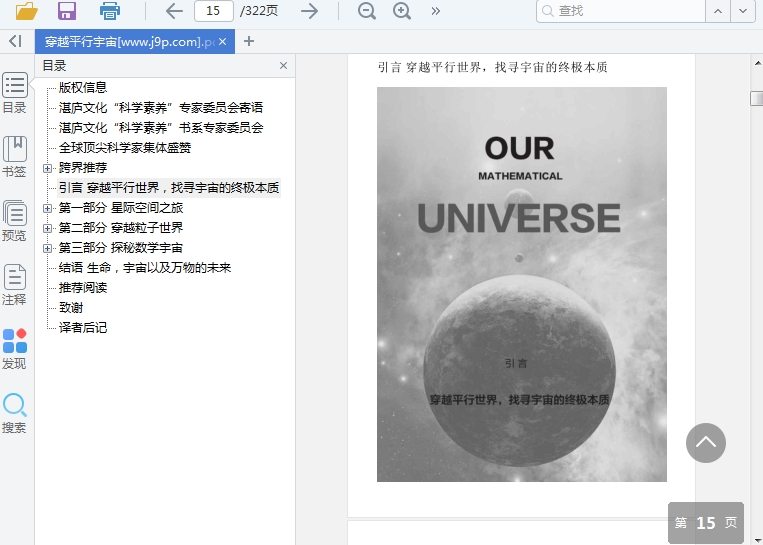This screenshot has height=545, width=763.
Task: Click the 第 15 页 page indicator
Action: pyautogui.click(x=706, y=523)
